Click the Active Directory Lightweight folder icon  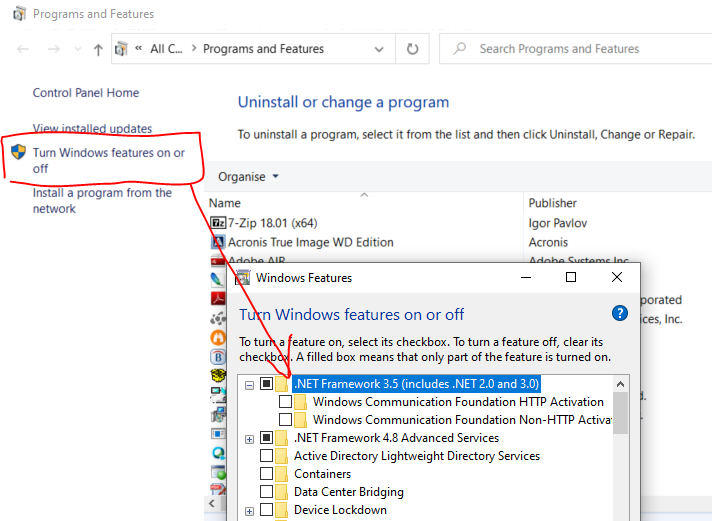[x=281, y=456]
